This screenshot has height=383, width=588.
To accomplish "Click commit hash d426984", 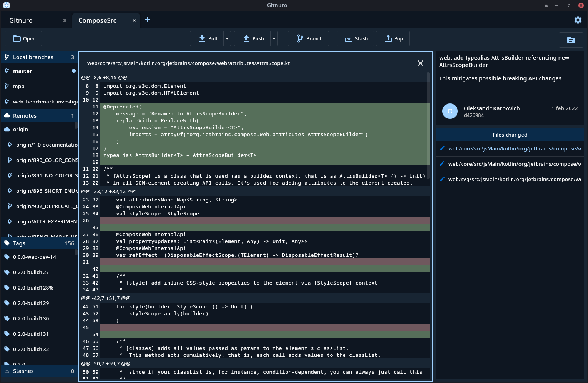I will coord(474,115).
